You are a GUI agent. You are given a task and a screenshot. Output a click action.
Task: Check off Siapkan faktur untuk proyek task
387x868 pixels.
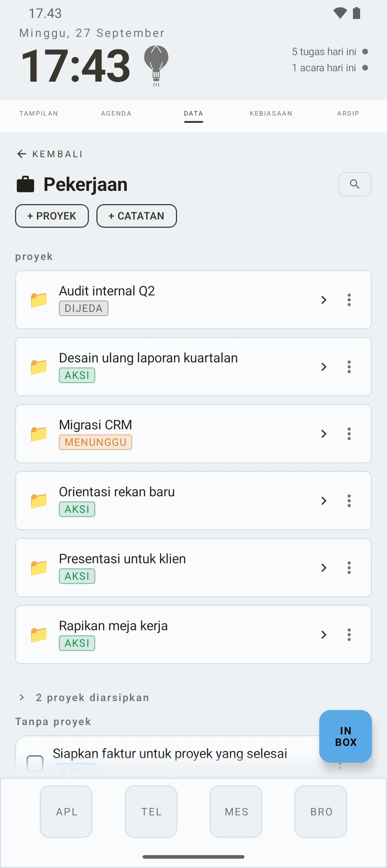tap(35, 763)
